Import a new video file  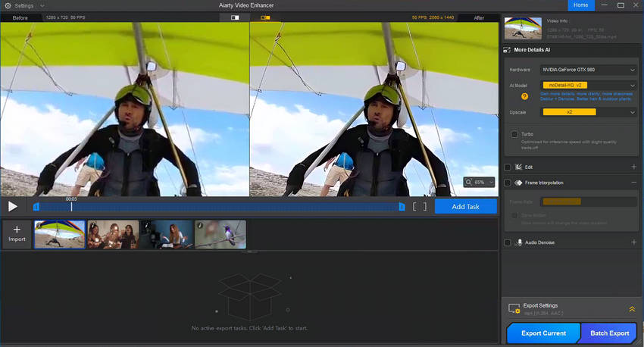(x=17, y=234)
